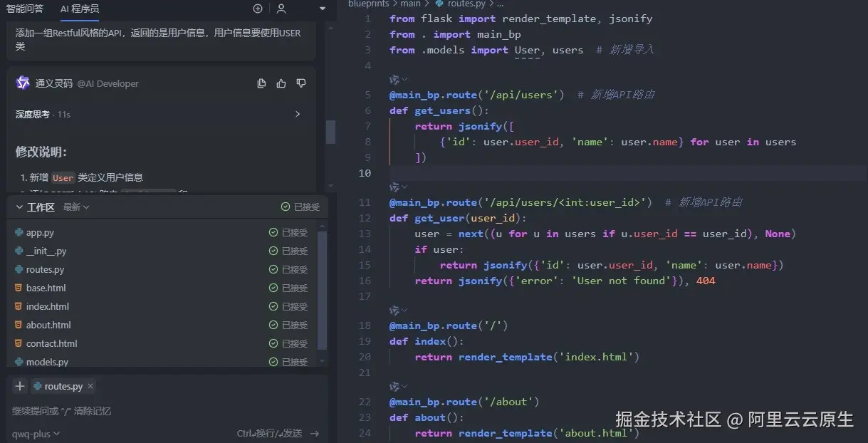Click 'User not found' string on line 16
Screen dimensions: 868x443
click(621, 281)
